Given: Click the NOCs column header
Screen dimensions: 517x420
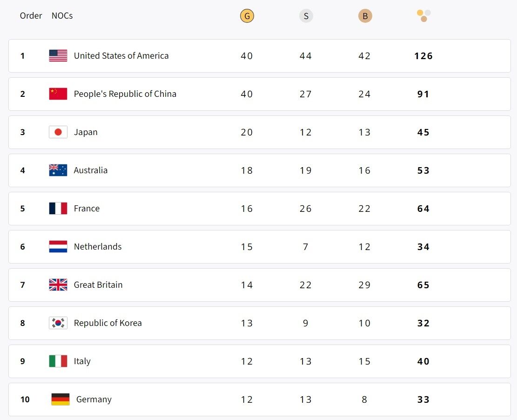Looking at the screenshot, I should tap(62, 16).
